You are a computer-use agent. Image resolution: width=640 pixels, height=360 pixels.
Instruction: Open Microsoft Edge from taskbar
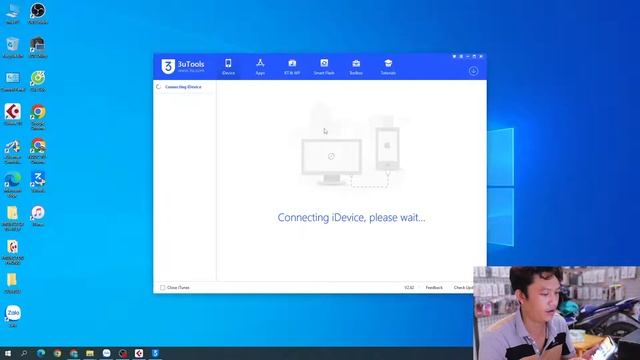[41, 353]
